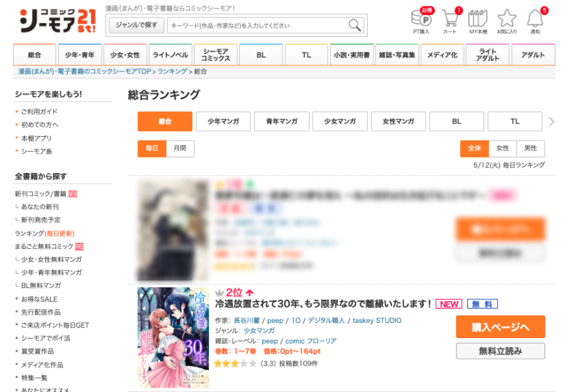Choose the 少女マンガ ranking category
The image size is (565, 392).
click(x=340, y=121)
